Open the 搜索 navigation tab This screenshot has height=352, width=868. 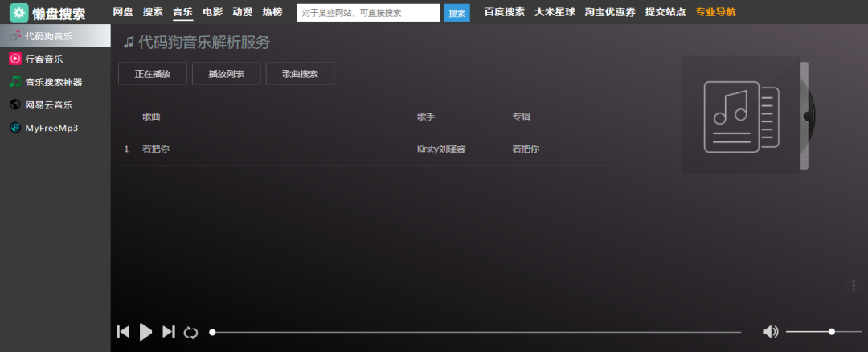tap(153, 11)
